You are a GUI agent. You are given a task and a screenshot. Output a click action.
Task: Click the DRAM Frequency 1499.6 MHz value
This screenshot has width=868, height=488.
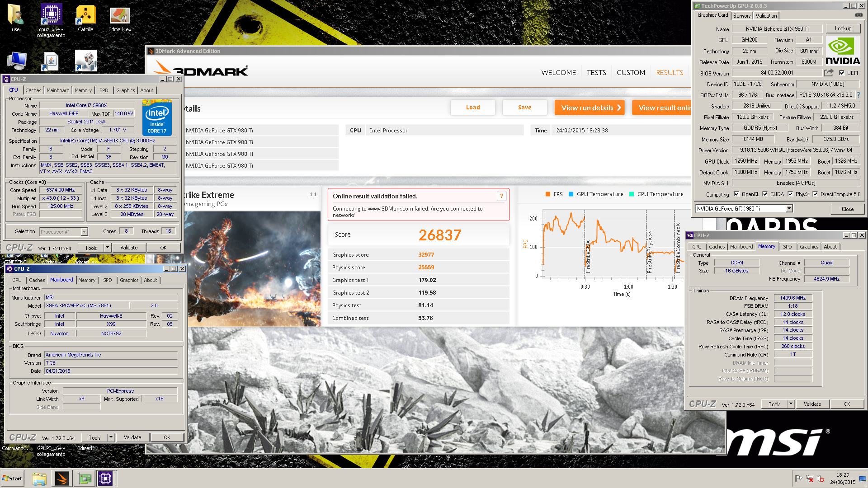coord(793,298)
